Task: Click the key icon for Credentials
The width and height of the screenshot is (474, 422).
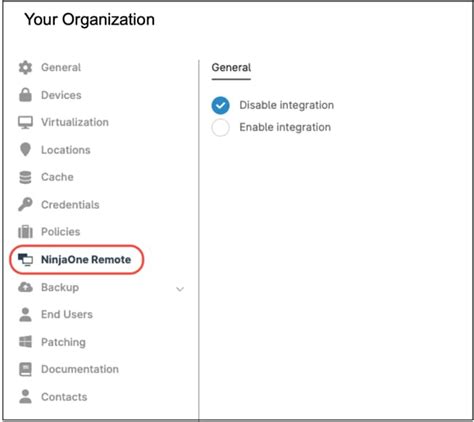Action: pyautogui.click(x=25, y=204)
